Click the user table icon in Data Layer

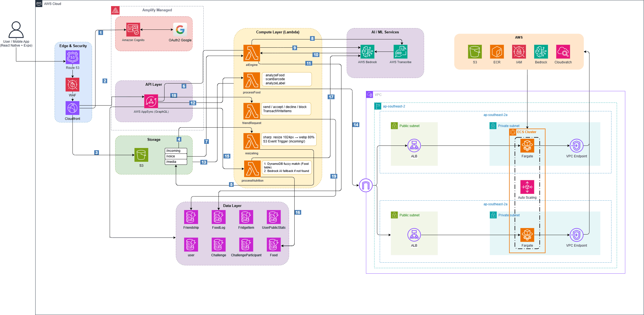coord(191,244)
